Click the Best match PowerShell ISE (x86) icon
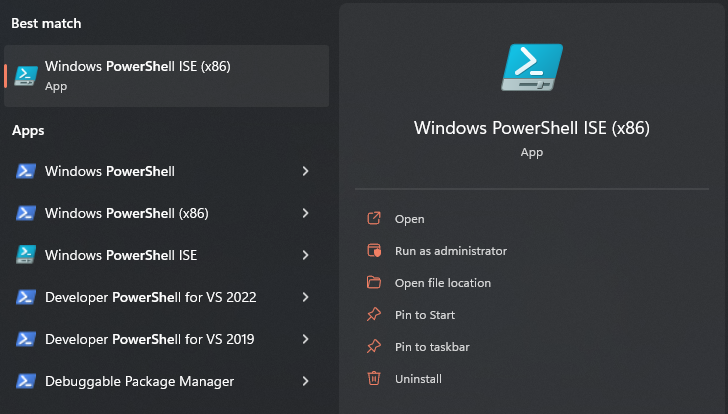 click(26, 75)
